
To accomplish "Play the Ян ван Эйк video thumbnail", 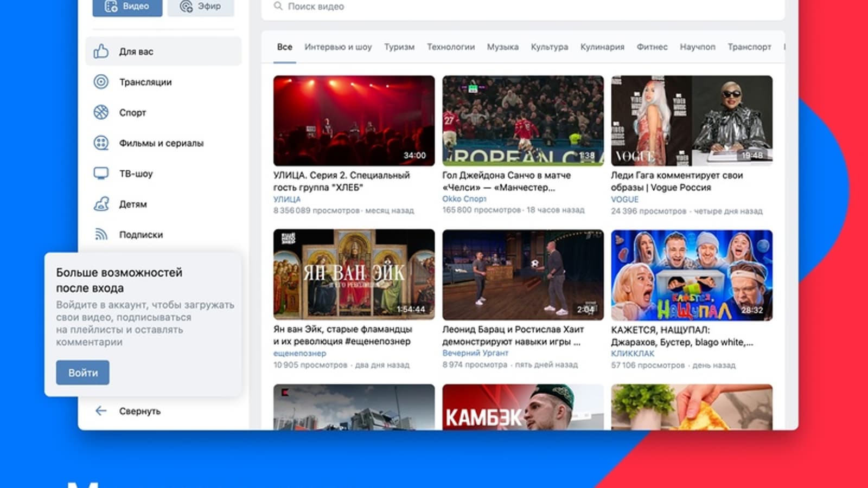I will pos(354,274).
